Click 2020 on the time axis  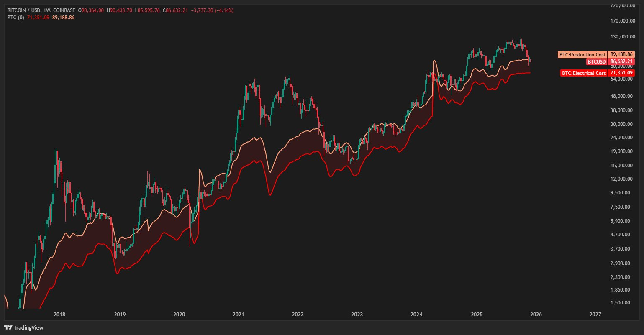[x=179, y=315]
